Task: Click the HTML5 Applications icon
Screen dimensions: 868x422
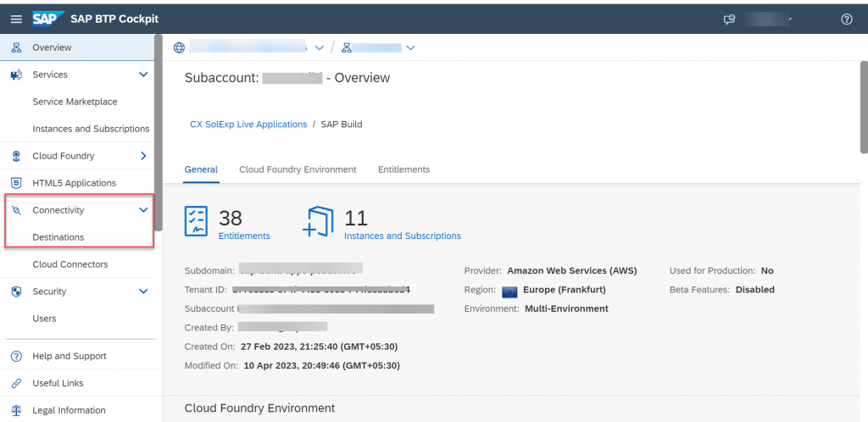Action: point(17,183)
